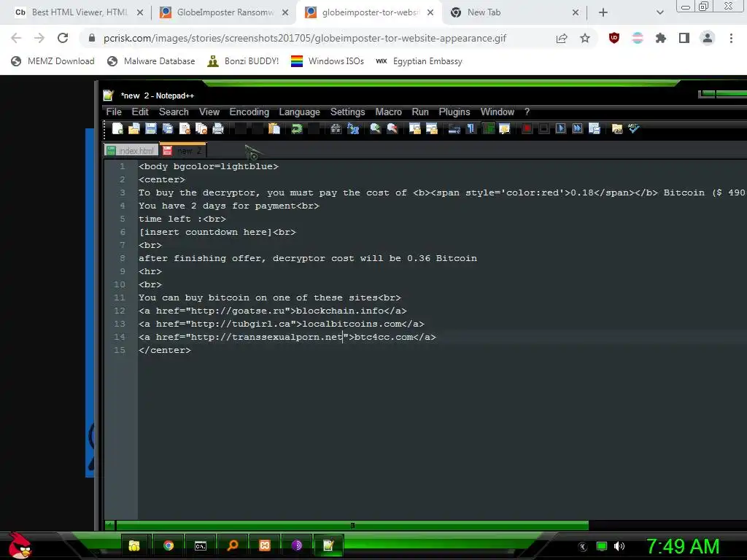Click the spell check ABC icon
Screen dimensions: 747x560
tap(634, 128)
